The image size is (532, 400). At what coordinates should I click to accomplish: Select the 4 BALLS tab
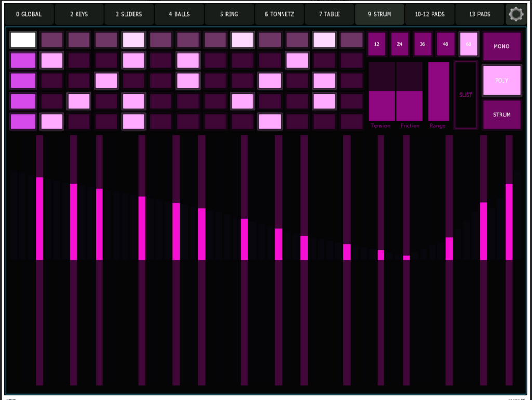pyautogui.click(x=179, y=14)
